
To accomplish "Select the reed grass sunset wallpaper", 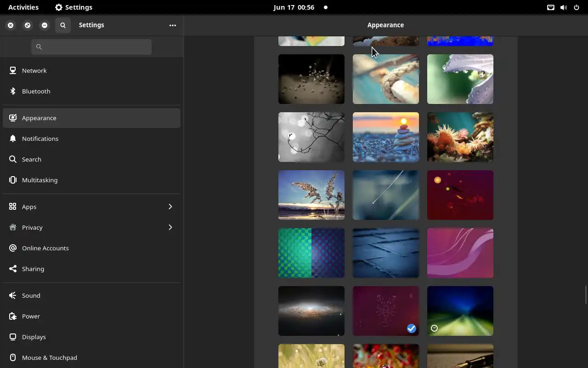I will (311, 195).
